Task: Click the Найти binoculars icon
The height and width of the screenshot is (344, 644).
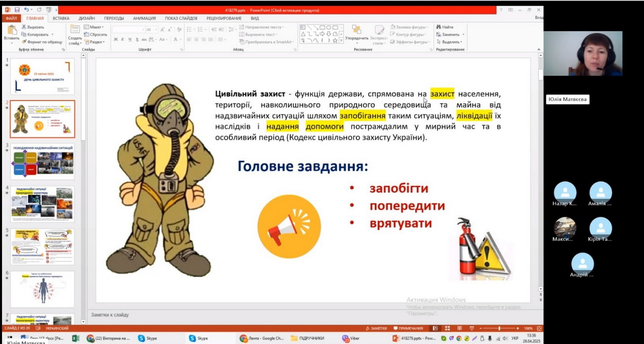Action: click(x=438, y=27)
